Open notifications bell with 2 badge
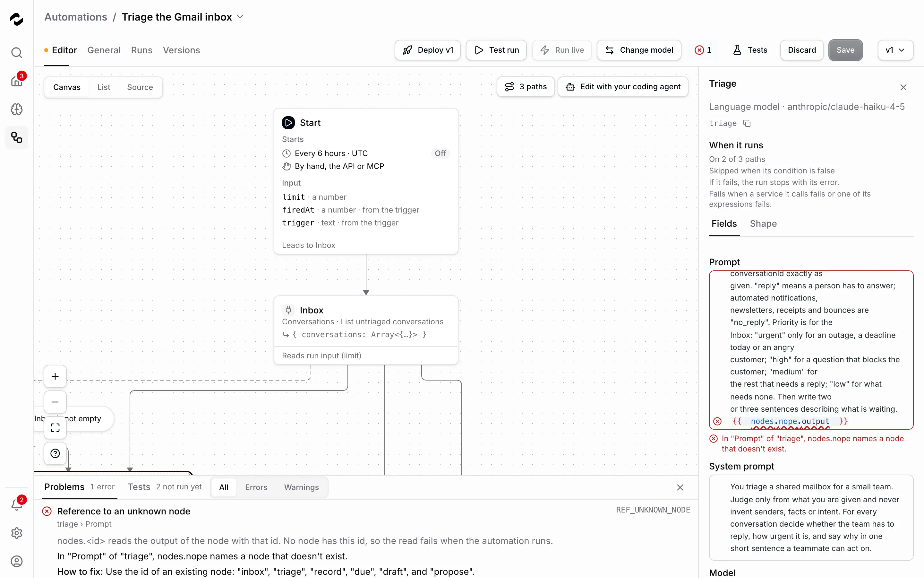924x578 pixels. pyautogui.click(x=16, y=504)
